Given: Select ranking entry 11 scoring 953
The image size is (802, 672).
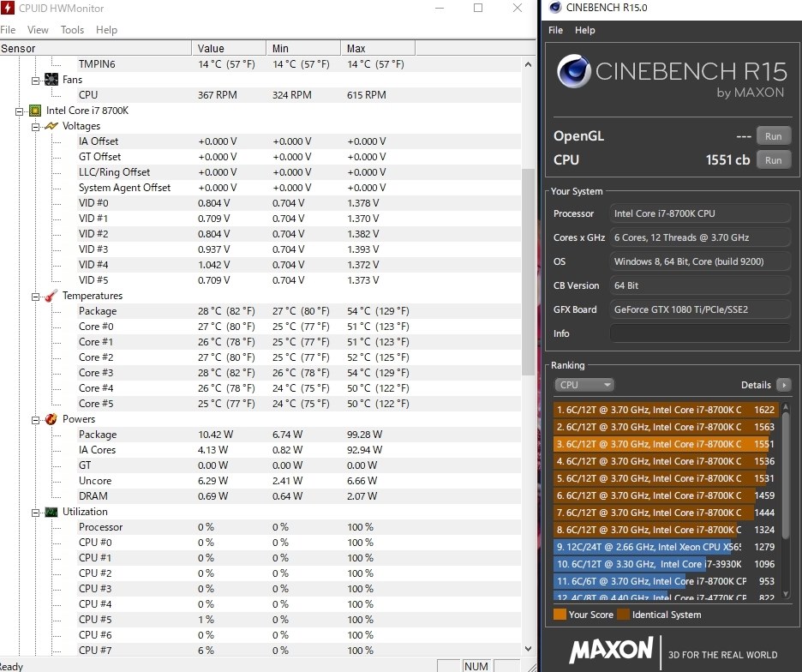Looking at the screenshot, I should coord(666,581).
